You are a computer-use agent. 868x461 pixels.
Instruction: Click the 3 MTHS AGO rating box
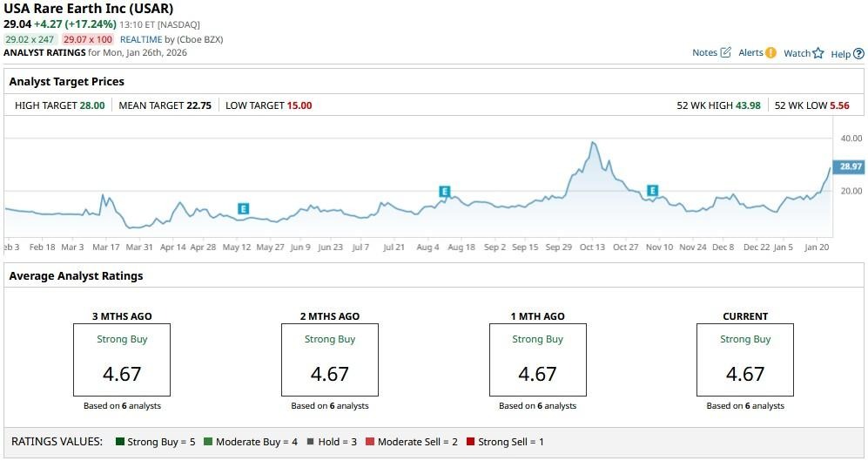tap(122, 360)
